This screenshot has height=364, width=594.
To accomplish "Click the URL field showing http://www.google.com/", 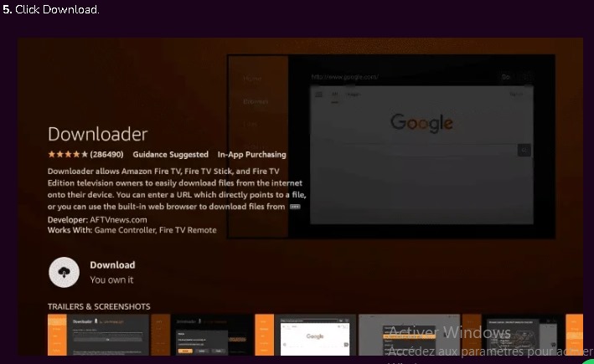I will coord(345,77).
